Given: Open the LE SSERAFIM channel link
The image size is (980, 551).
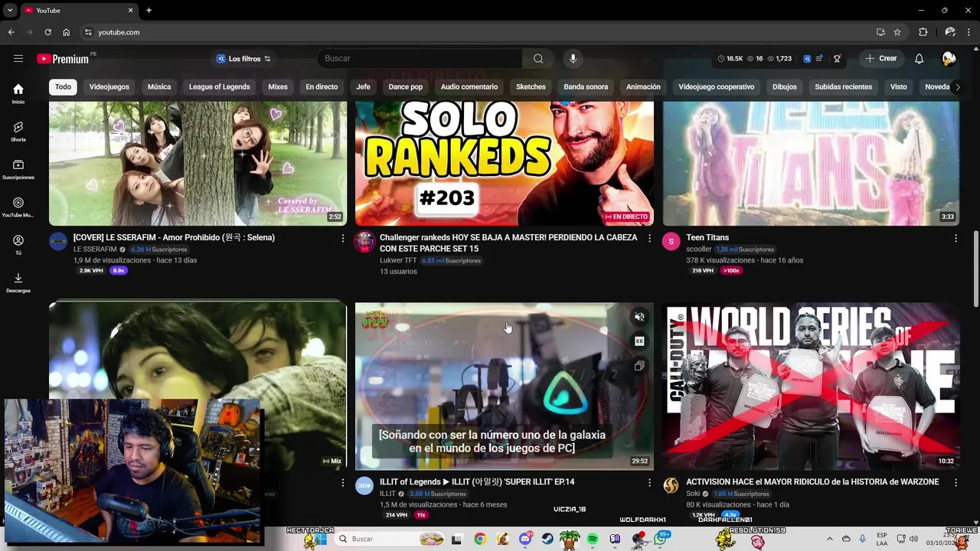Looking at the screenshot, I should [95, 249].
